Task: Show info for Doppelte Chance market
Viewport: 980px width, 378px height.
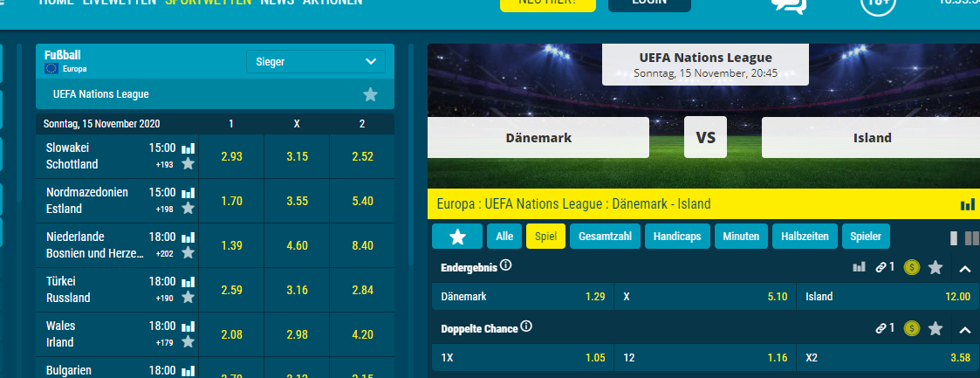Action: click(527, 326)
